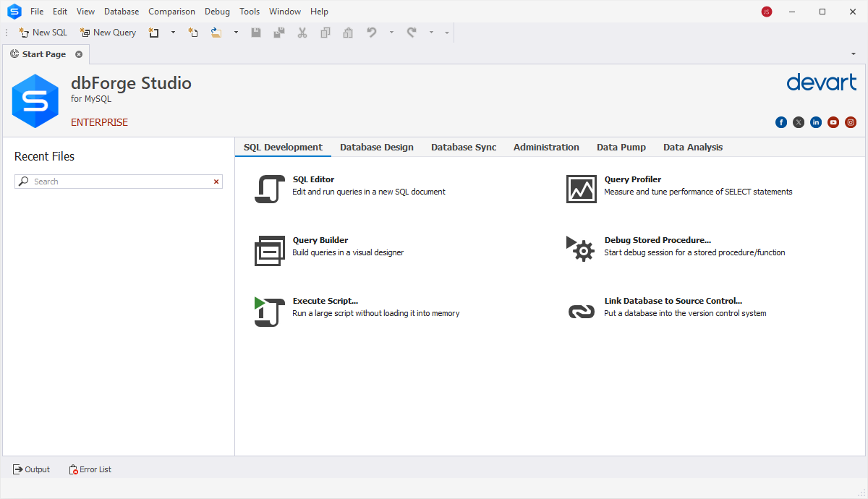Open Devart's X (Twitter) page icon
This screenshot has height=499, width=868.
click(799, 122)
